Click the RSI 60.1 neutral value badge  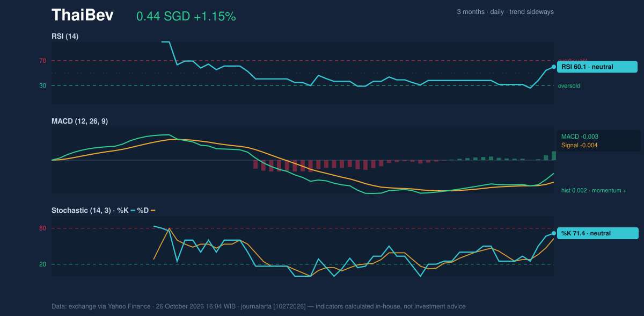click(597, 67)
